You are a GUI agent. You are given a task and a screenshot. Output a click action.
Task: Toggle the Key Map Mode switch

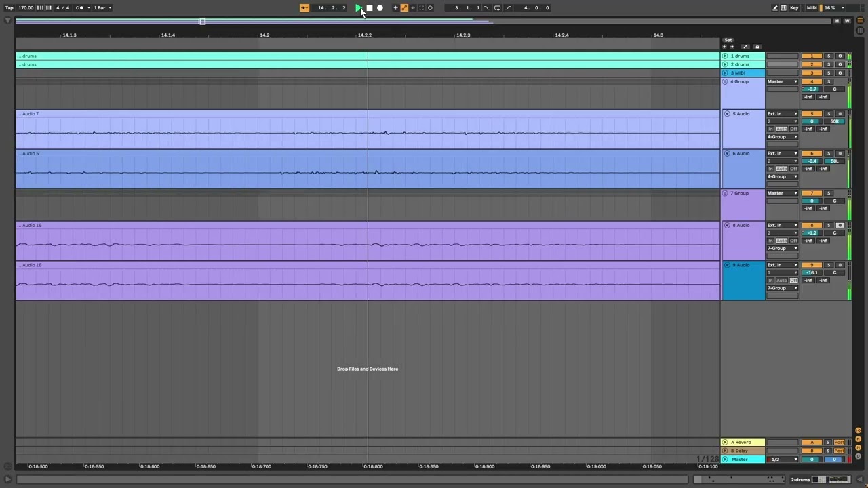click(794, 8)
